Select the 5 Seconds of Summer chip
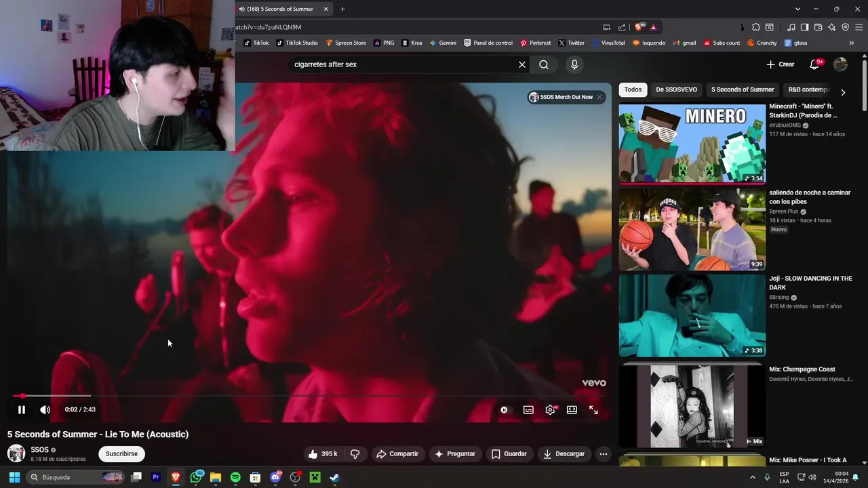Viewport: 868px width, 488px height. [743, 89]
